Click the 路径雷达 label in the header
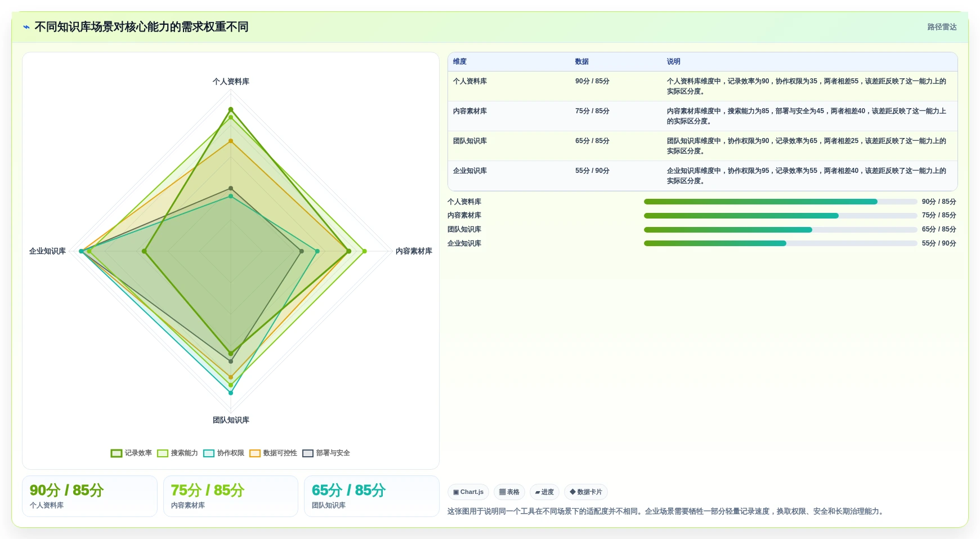980x539 pixels. point(942,27)
